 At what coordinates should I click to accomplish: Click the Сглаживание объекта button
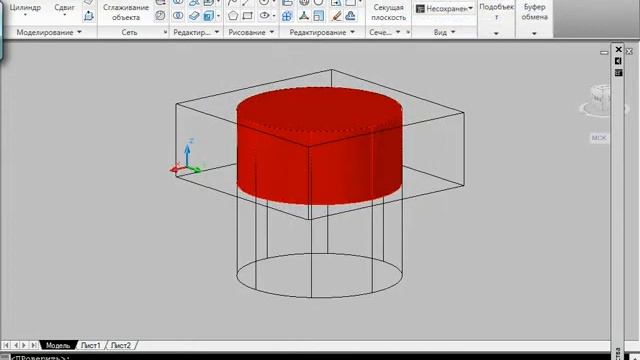click(x=126, y=12)
